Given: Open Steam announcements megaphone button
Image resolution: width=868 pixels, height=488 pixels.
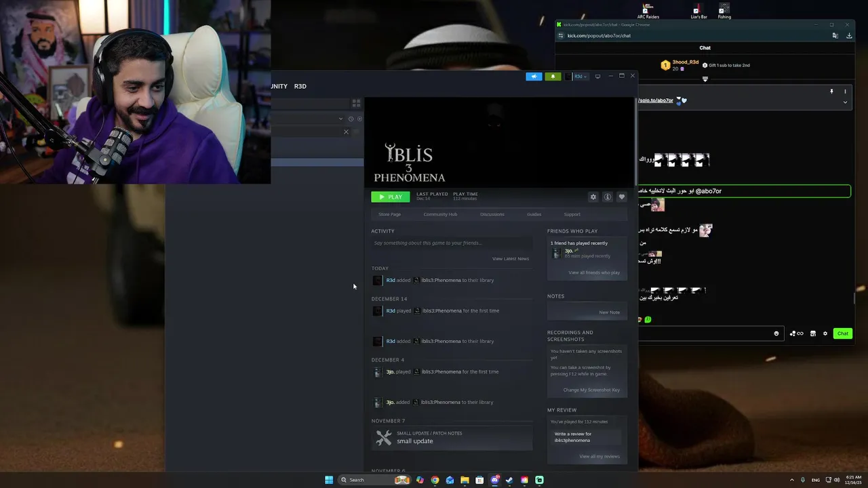Looking at the screenshot, I should [x=534, y=77].
